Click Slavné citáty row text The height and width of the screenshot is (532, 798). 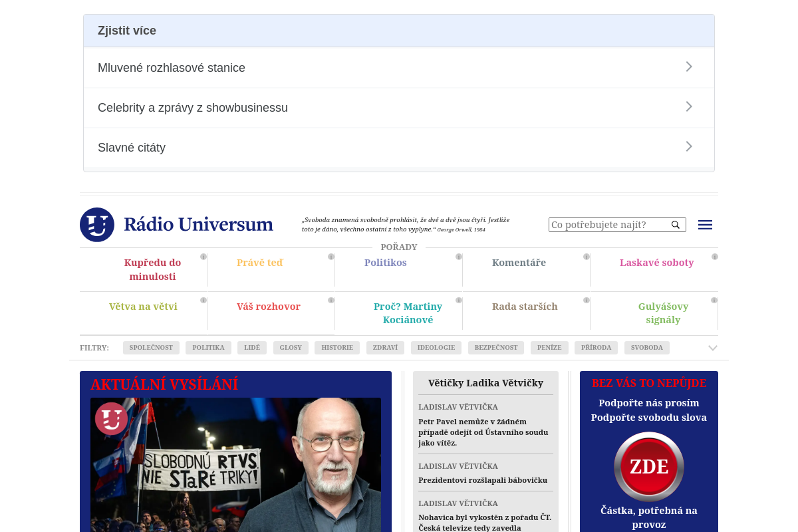point(132,148)
